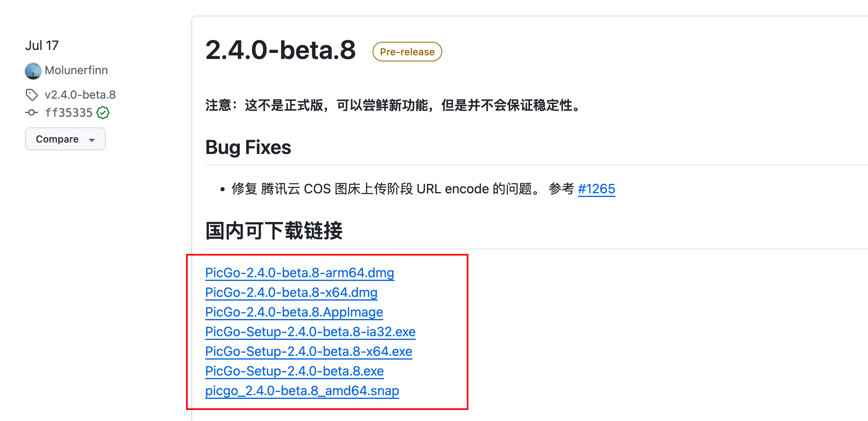868x421 pixels.
Task: Download PicGo-Setup-2.4.0-beta.8.exe
Action: pyautogui.click(x=295, y=371)
